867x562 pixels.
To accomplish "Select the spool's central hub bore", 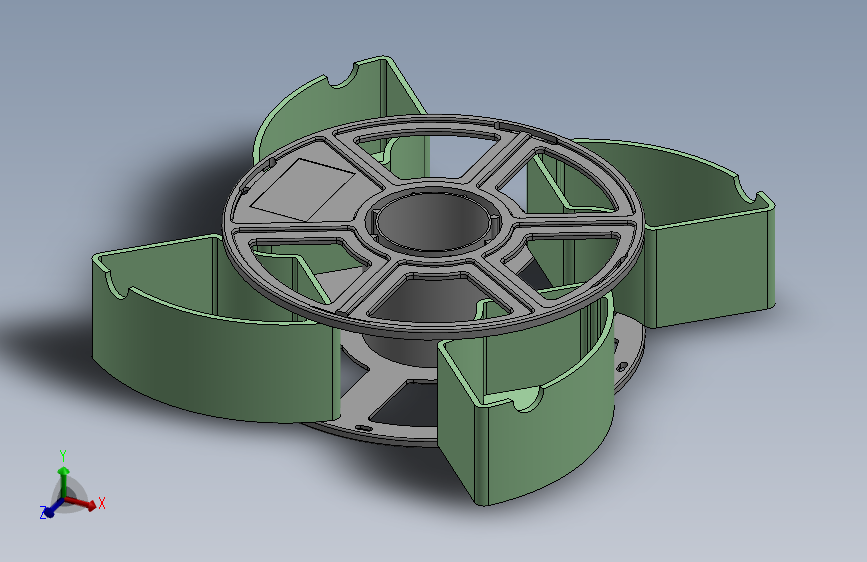I will tap(434, 222).
